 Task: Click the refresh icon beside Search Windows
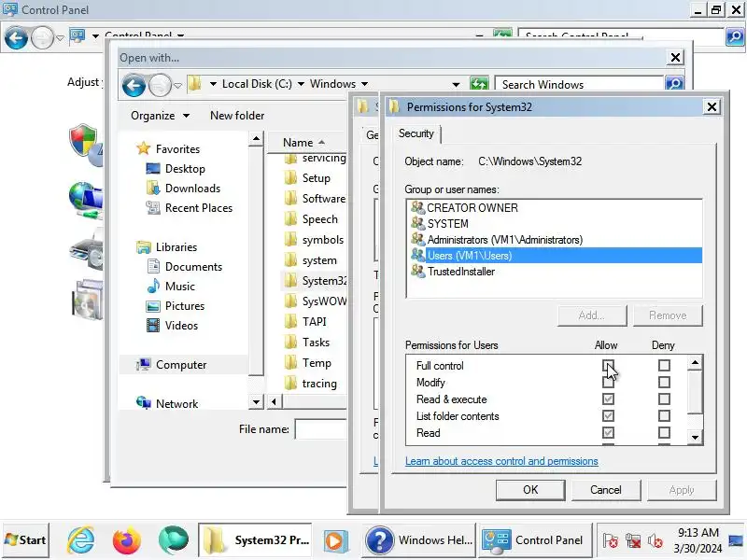[x=479, y=84]
